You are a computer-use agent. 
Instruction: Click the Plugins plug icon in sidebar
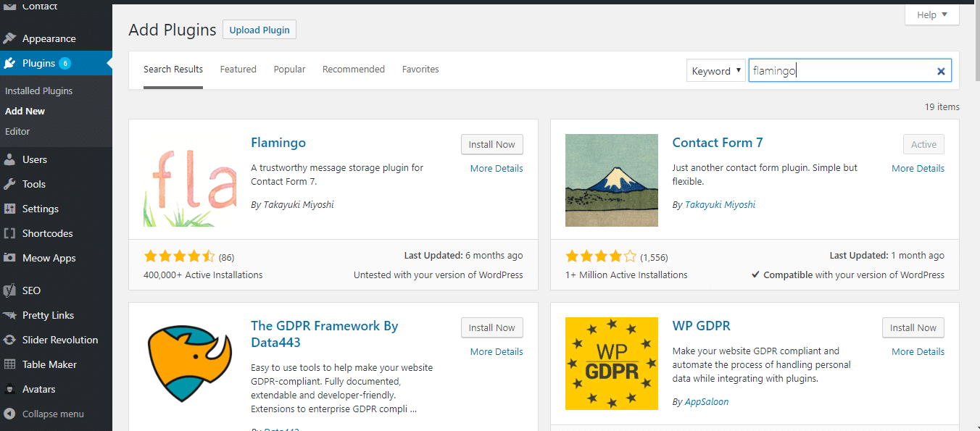(9, 63)
